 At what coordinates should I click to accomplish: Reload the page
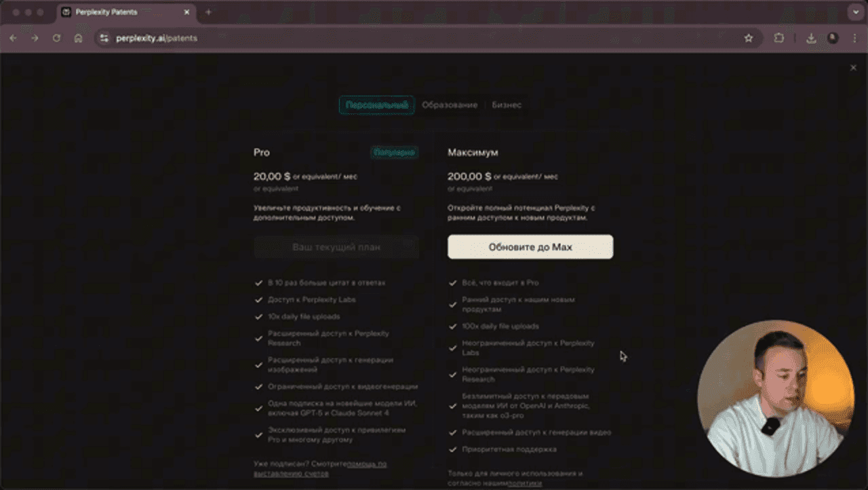click(56, 39)
